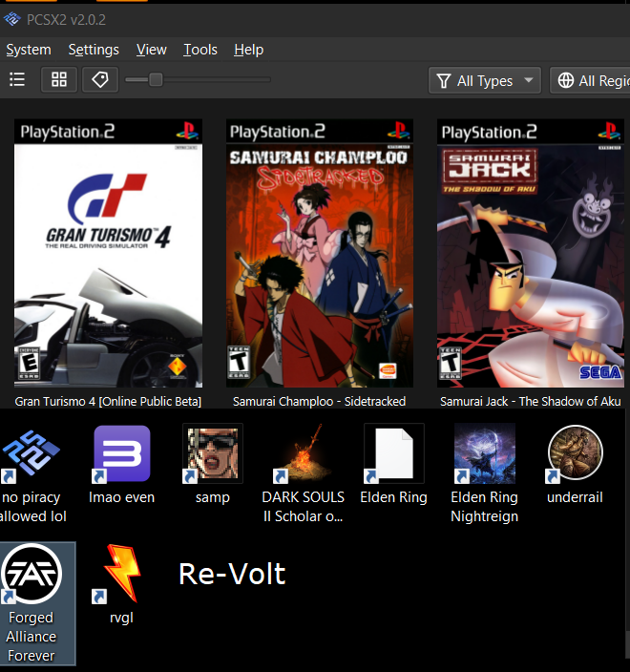Screen dimensions: 630x672
Task: Select the Elden Ring Nightreign shortcut
Action: coord(485,473)
